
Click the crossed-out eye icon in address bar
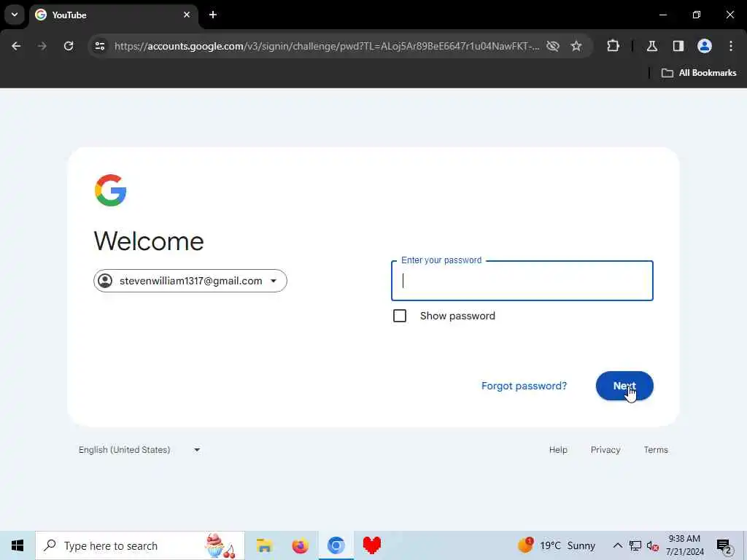tap(553, 46)
